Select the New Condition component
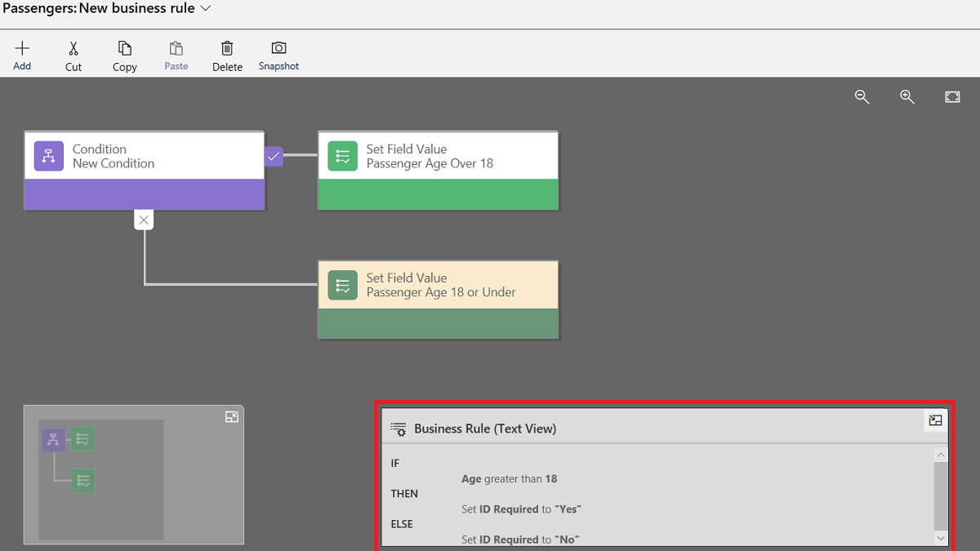980x551 pixels. (144, 156)
